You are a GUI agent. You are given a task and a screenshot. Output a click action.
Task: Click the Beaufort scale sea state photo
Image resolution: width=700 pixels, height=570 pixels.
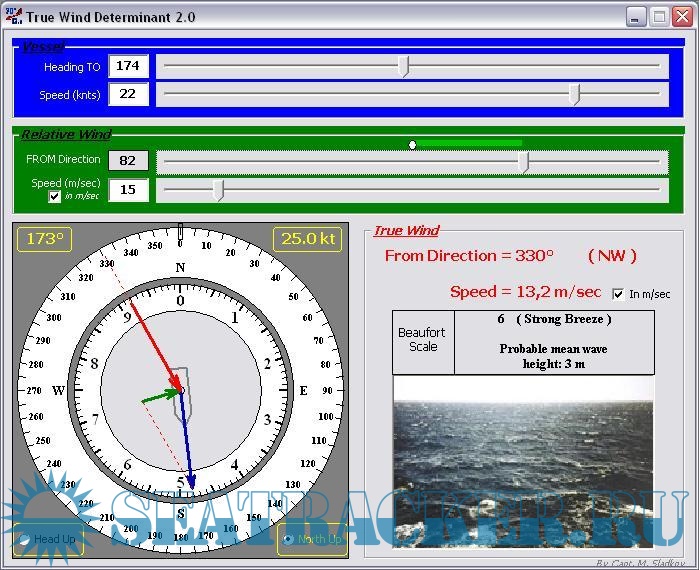point(523,460)
